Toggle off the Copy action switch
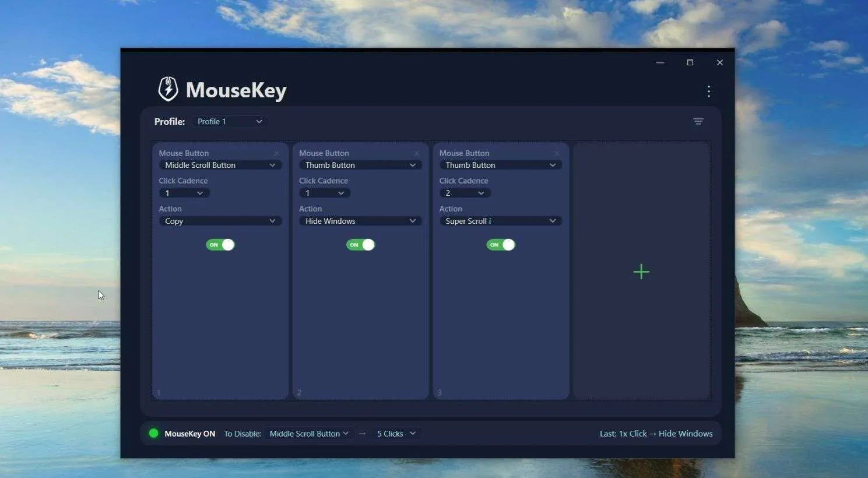The image size is (868, 478). pyautogui.click(x=220, y=245)
